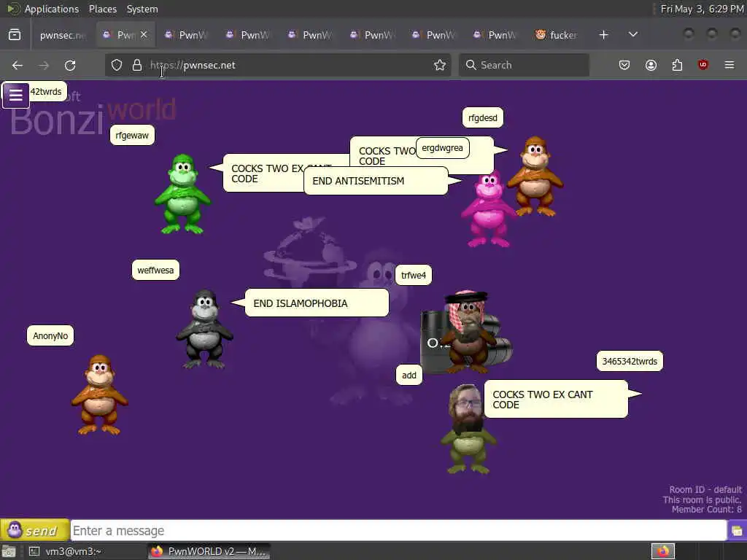Screen dimensions: 747x560
Task: Click Firefox icon in bottom panel tray
Action: 663,551
